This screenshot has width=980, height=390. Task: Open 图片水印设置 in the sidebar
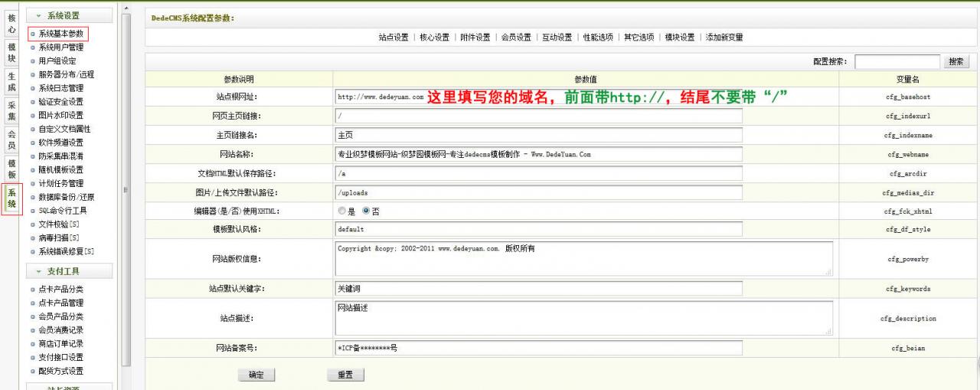(61, 116)
